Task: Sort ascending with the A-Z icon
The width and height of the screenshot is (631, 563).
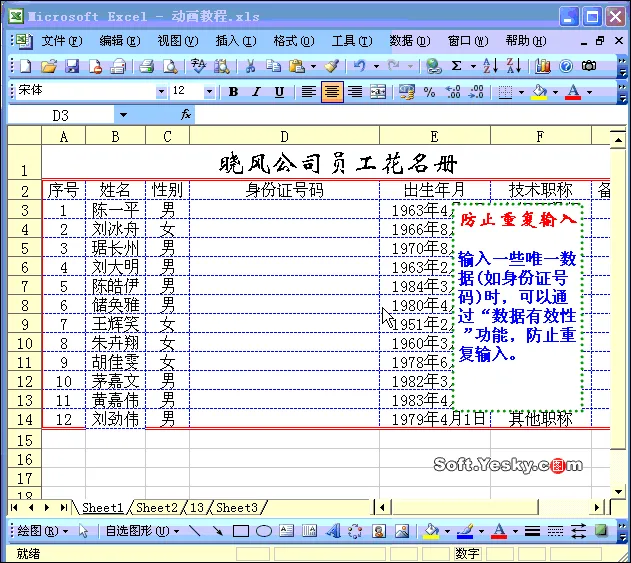Action: click(x=491, y=66)
